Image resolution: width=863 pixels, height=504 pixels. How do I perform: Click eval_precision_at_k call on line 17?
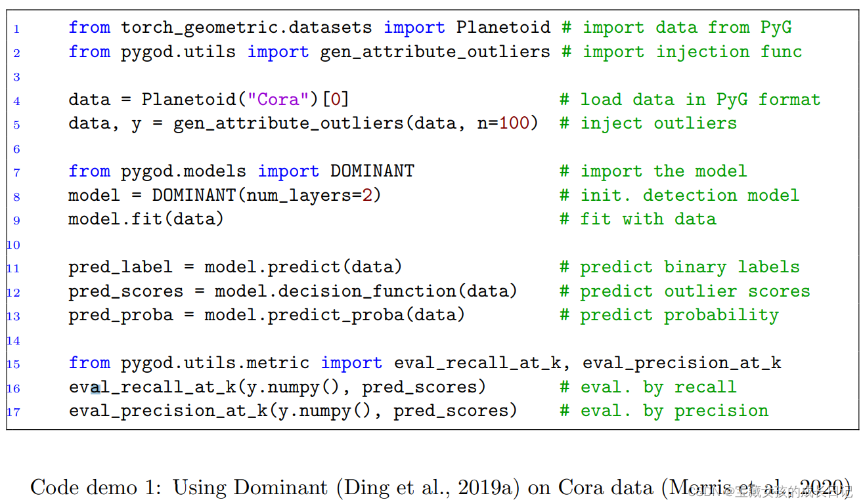[x=293, y=411]
